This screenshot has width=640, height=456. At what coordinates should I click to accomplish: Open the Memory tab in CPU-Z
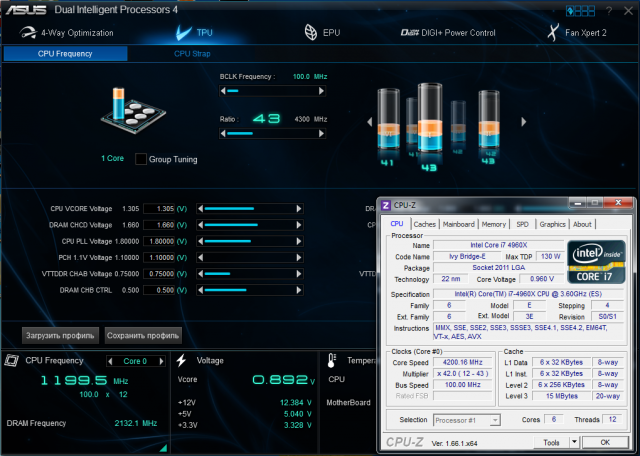coord(493,224)
